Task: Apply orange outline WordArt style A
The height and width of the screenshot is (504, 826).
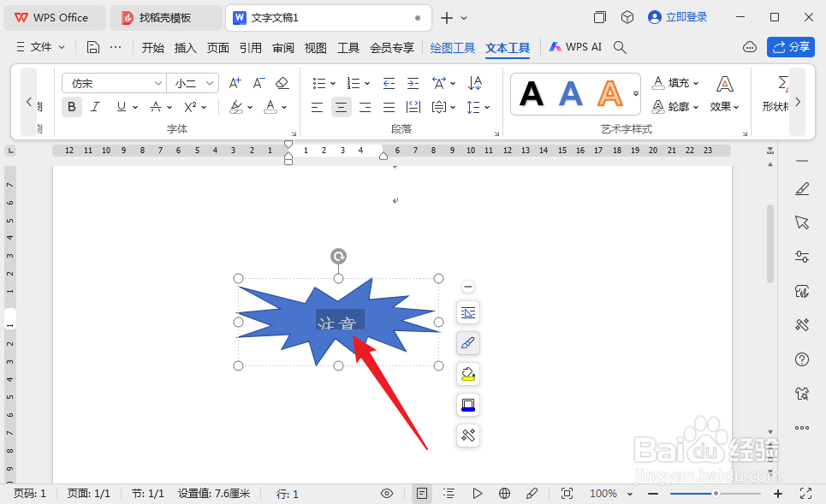Action: (x=610, y=94)
